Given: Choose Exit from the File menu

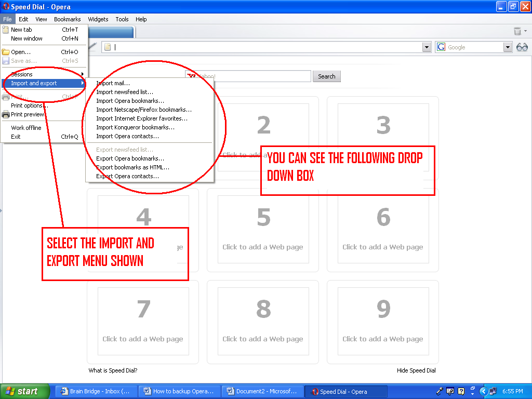Looking at the screenshot, I should (44, 137).
